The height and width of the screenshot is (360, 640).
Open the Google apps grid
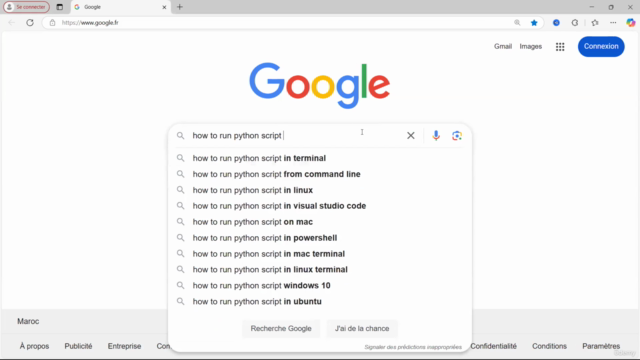(x=560, y=47)
